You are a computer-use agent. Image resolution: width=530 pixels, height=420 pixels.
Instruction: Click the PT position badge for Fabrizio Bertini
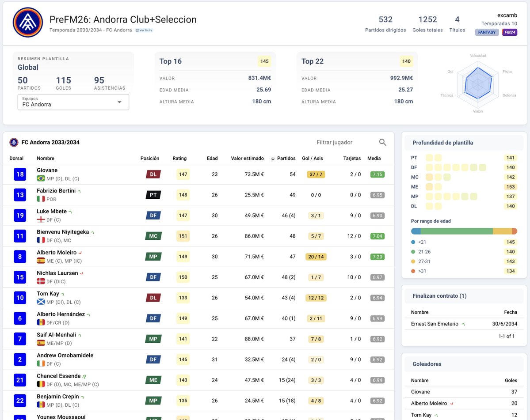tap(153, 195)
